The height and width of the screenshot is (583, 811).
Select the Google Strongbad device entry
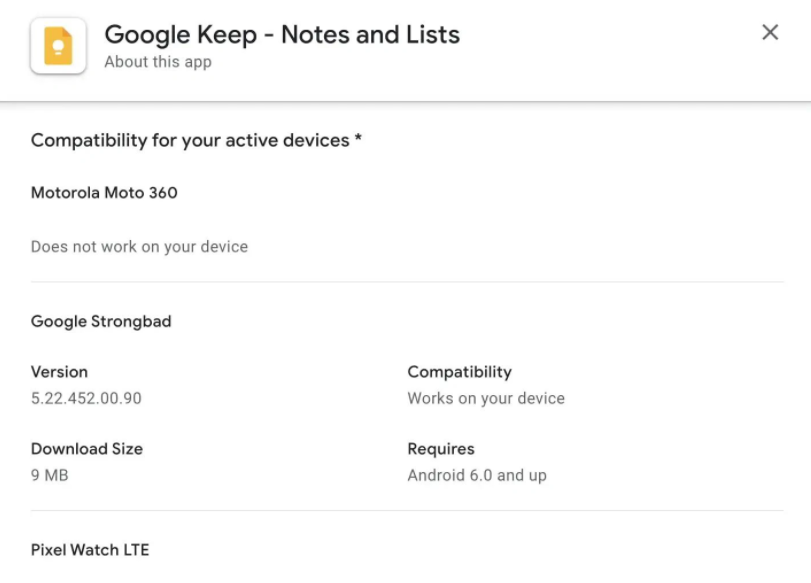(x=101, y=321)
